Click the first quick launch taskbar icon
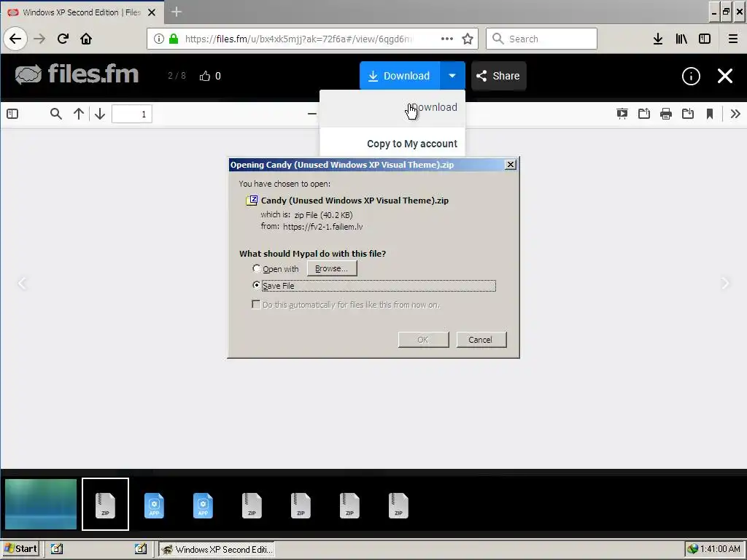747x560 pixels. click(x=57, y=548)
